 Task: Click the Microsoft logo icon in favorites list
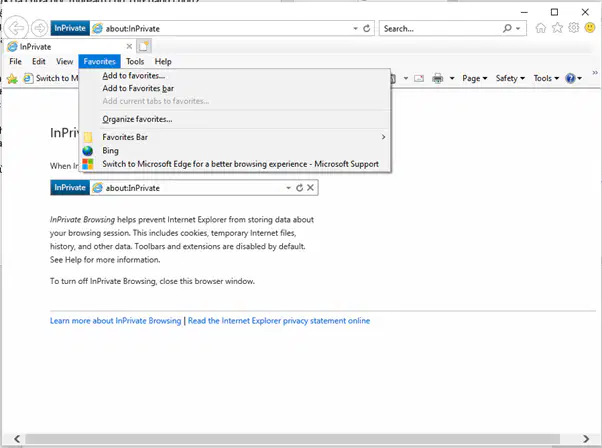[x=88, y=164]
